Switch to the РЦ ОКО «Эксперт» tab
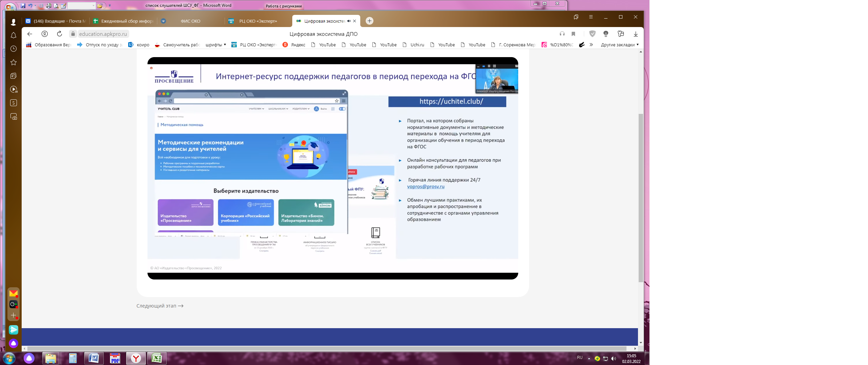Screen dimensions: 868x365 point(258,21)
